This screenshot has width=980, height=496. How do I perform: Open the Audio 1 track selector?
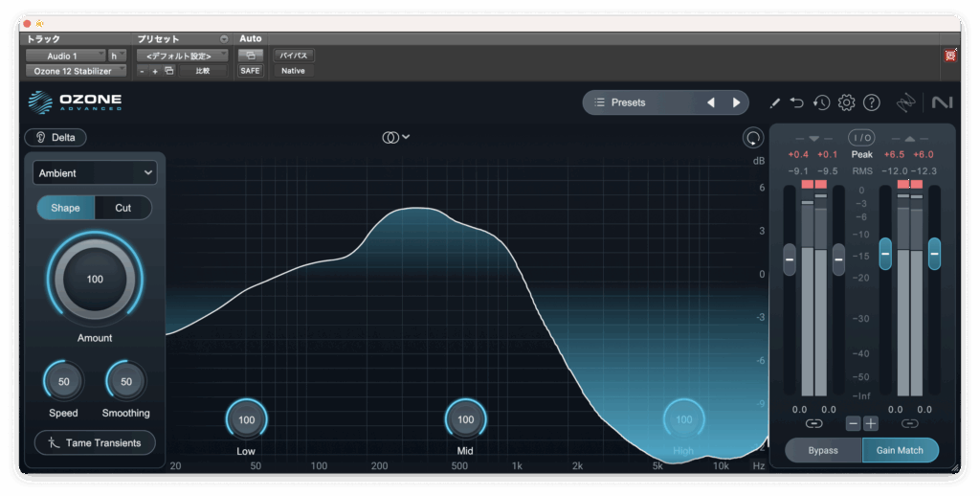pyautogui.click(x=65, y=56)
